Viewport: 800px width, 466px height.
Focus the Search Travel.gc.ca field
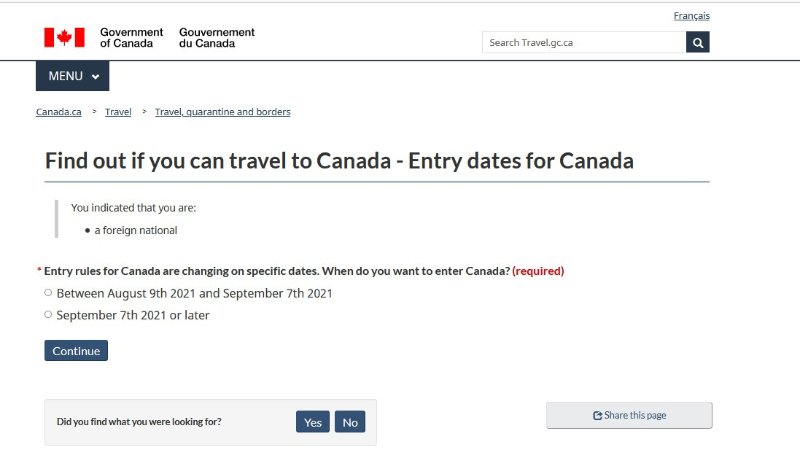pos(584,42)
